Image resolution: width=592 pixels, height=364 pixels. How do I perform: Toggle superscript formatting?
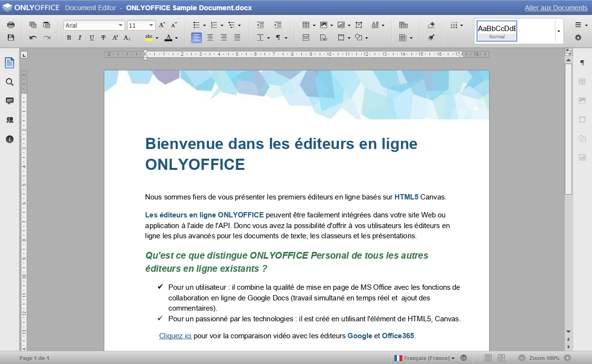click(115, 37)
